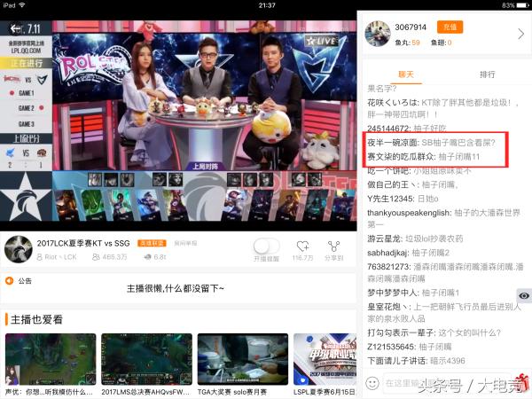Tap the stream title 2017LCK夏季赛KT vs SSG

[x=83, y=243]
